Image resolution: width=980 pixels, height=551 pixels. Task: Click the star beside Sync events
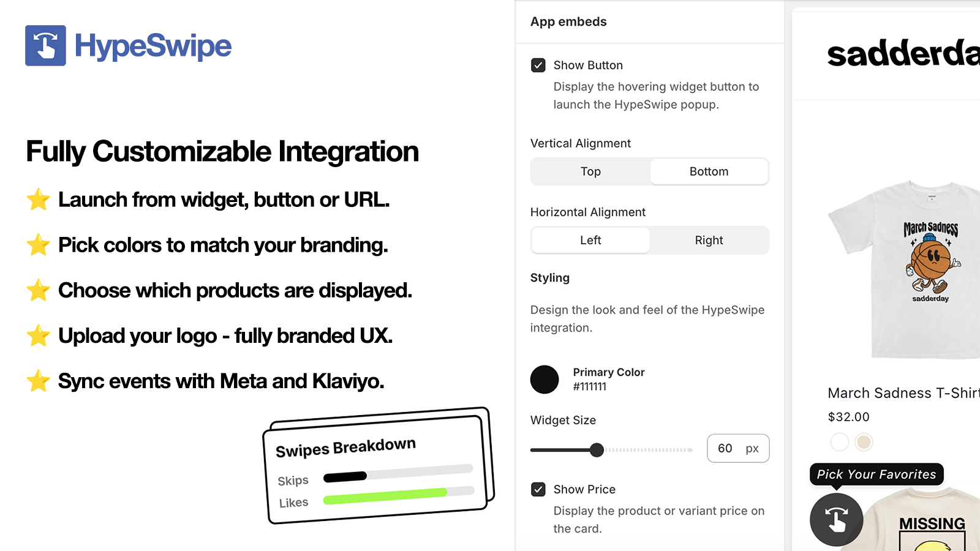click(x=38, y=381)
